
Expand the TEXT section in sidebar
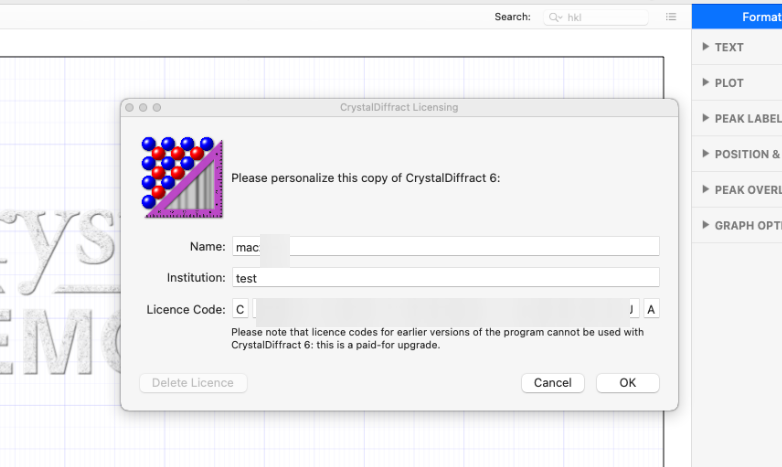(x=705, y=46)
